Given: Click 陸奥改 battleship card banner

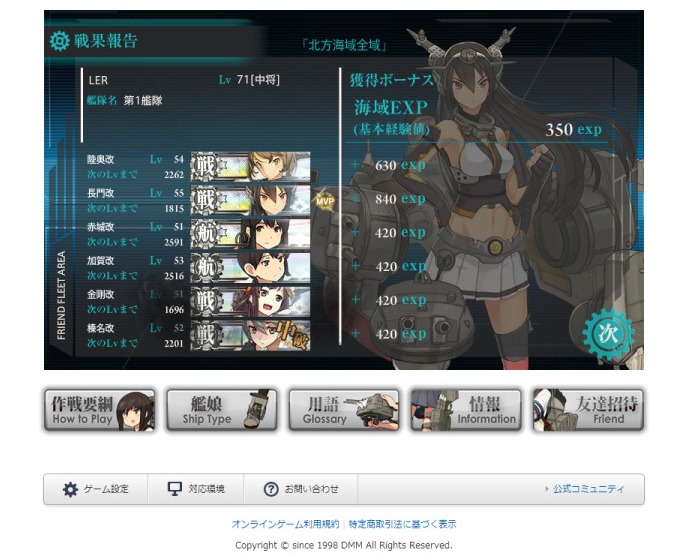Looking at the screenshot, I should tap(250, 167).
